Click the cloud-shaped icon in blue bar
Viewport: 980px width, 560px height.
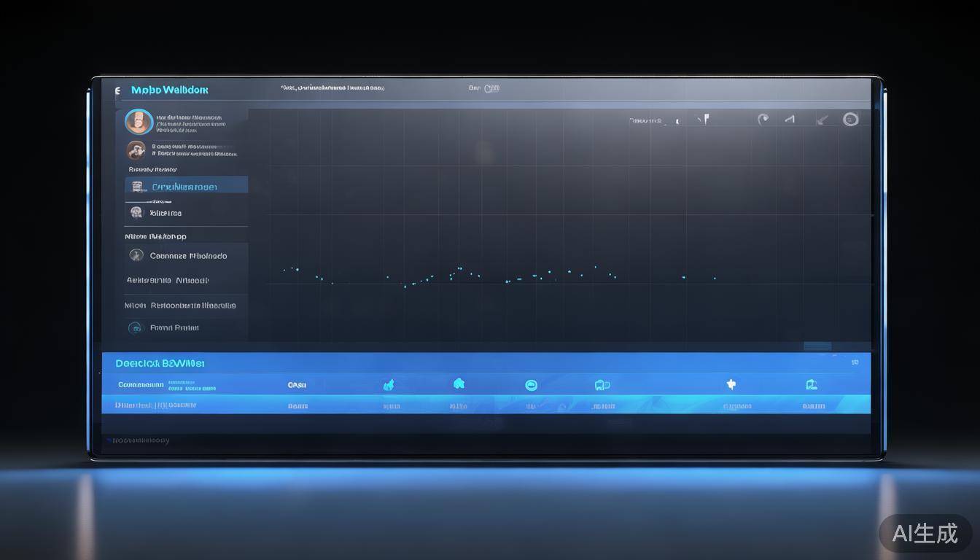[x=459, y=384]
